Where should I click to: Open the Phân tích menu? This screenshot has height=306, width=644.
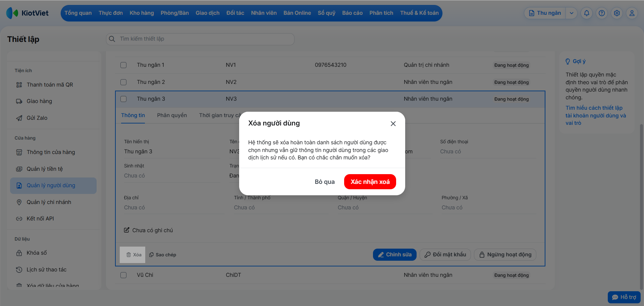point(381,13)
